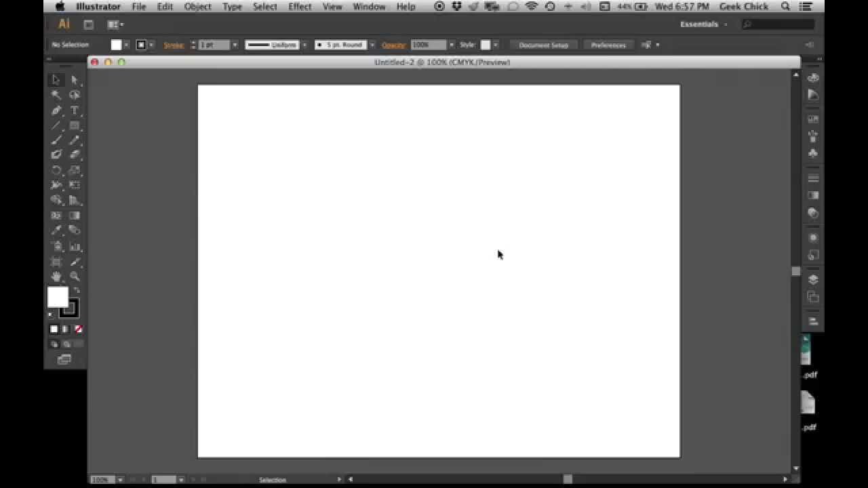The width and height of the screenshot is (868, 488).
Task: Open the Opacity value dropdown arrow
Action: tap(452, 45)
